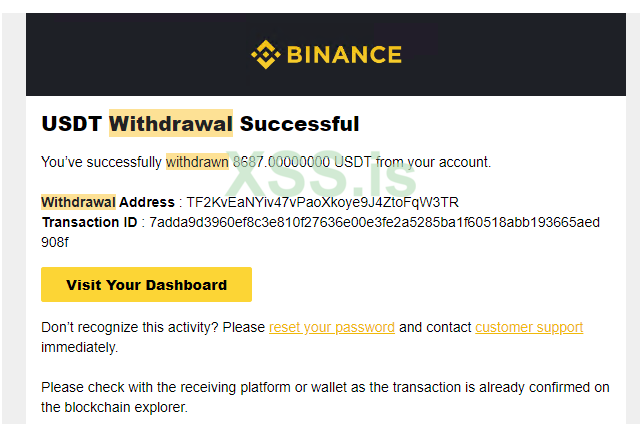640x424 pixels.
Task: Click the Binance diamond logo icon
Action: click(x=265, y=53)
